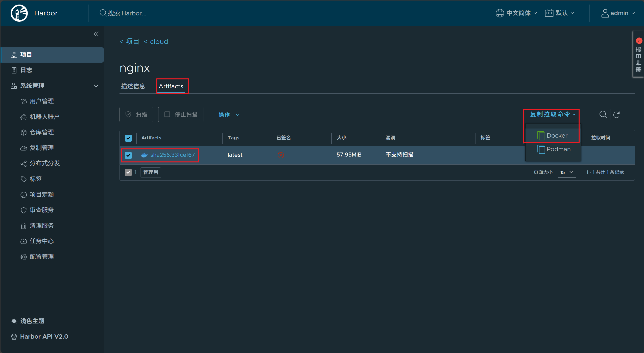Click the Harbor lighthouse logo
The width and height of the screenshot is (644, 353).
[19, 13]
